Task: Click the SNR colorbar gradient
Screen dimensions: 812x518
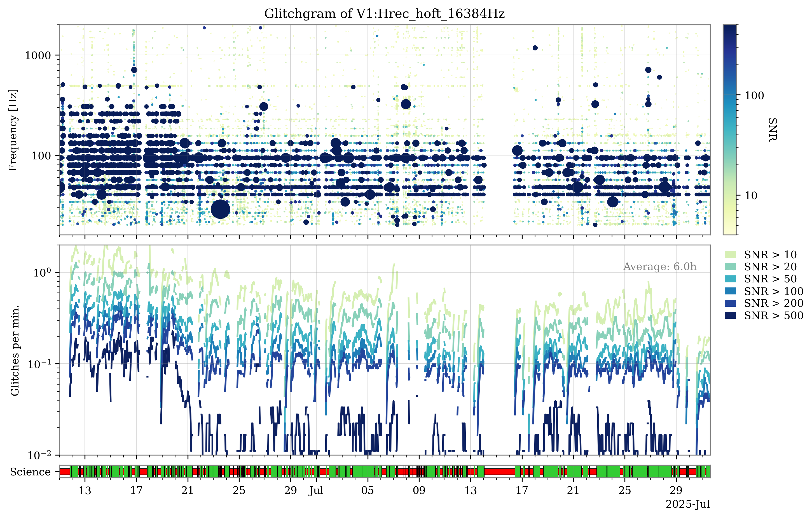Action: [730, 130]
